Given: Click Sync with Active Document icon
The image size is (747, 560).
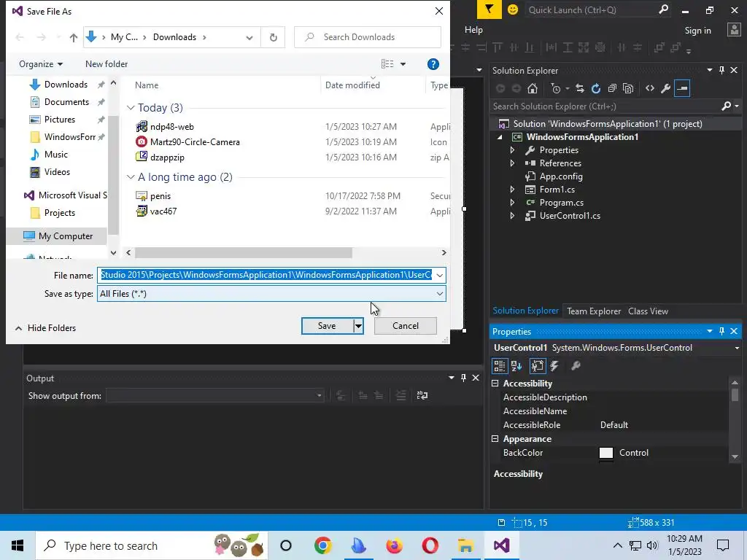Looking at the screenshot, I should (580, 88).
